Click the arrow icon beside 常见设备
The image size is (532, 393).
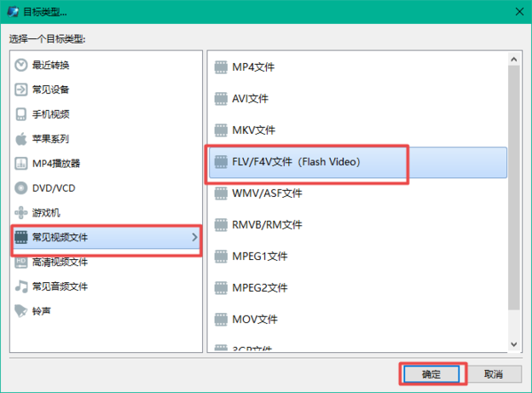[x=21, y=90]
